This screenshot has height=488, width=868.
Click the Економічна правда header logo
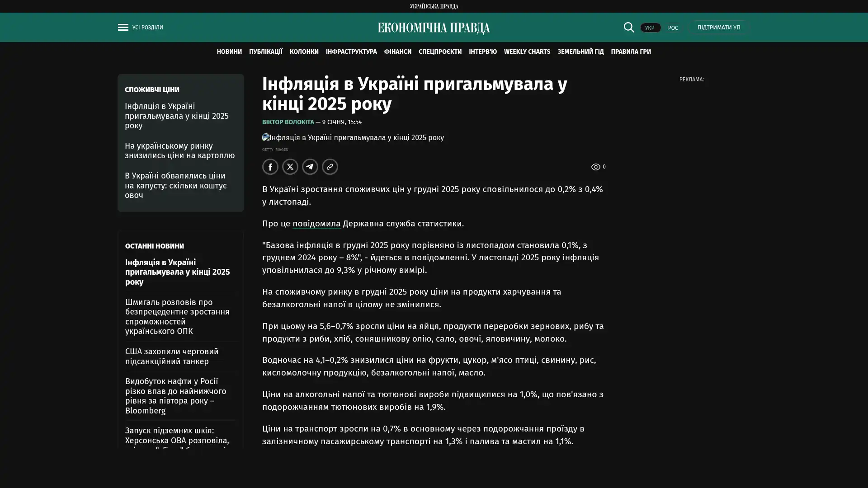(434, 28)
